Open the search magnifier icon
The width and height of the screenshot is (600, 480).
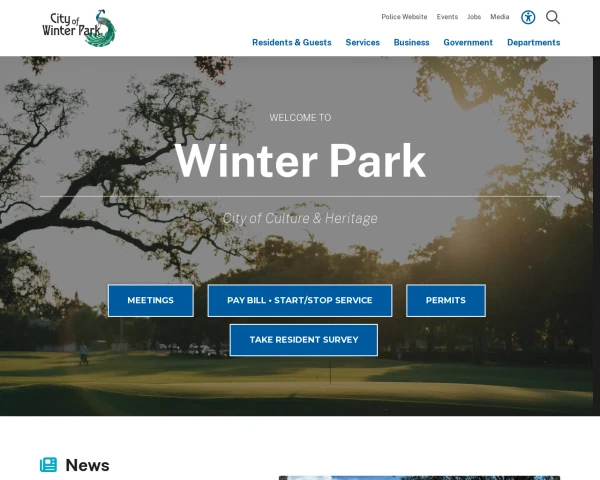pos(553,17)
